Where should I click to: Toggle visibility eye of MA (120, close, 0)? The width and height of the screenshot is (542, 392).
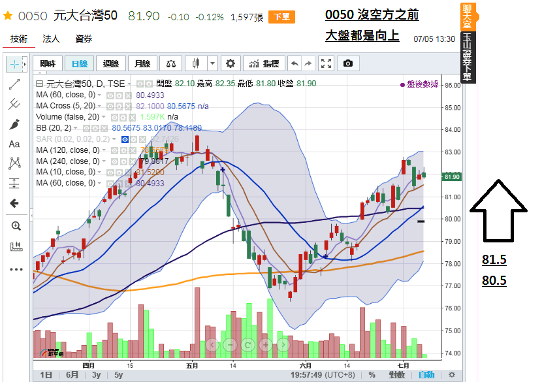point(114,150)
